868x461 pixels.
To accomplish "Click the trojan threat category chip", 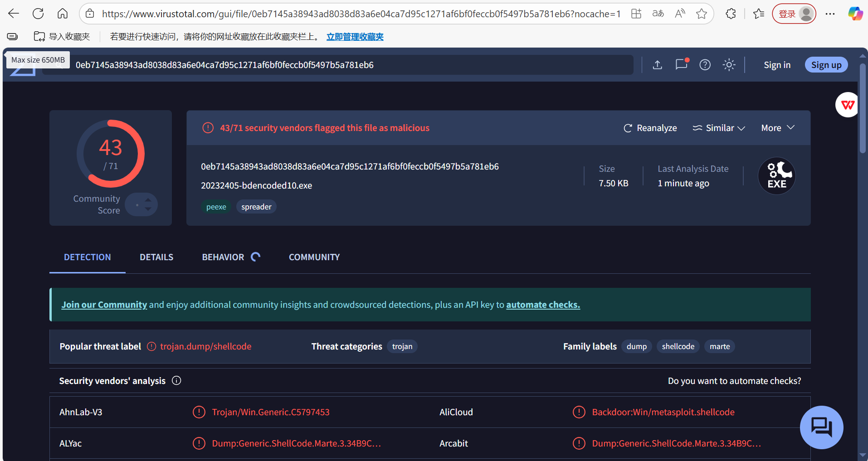I will 402,346.
